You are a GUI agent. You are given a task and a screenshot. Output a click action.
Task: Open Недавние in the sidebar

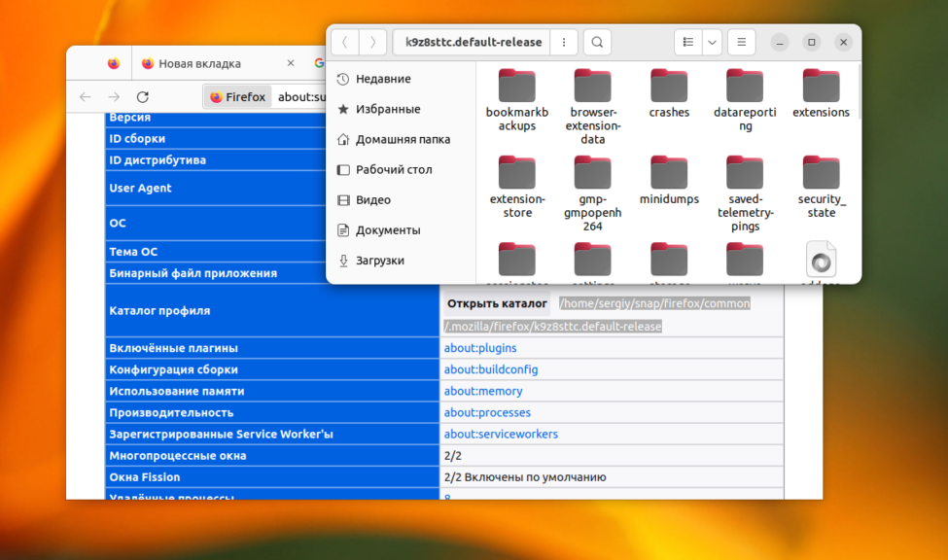(402, 79)
